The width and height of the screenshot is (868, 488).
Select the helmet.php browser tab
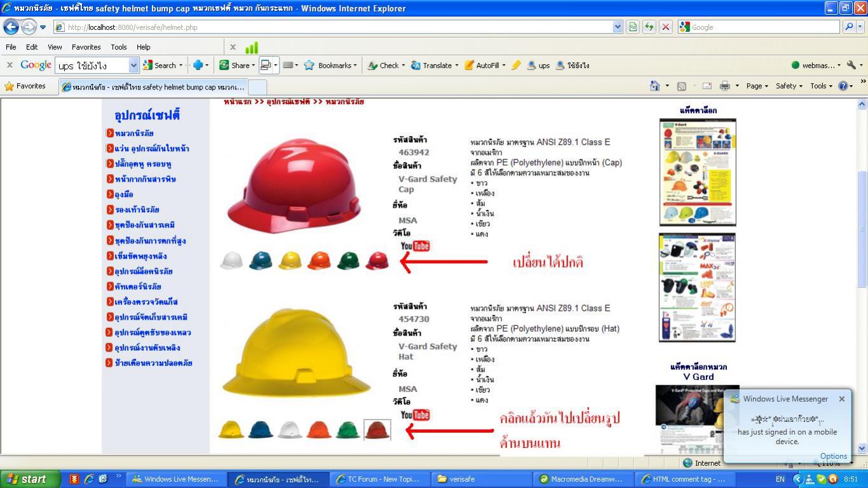click(153, 86)
